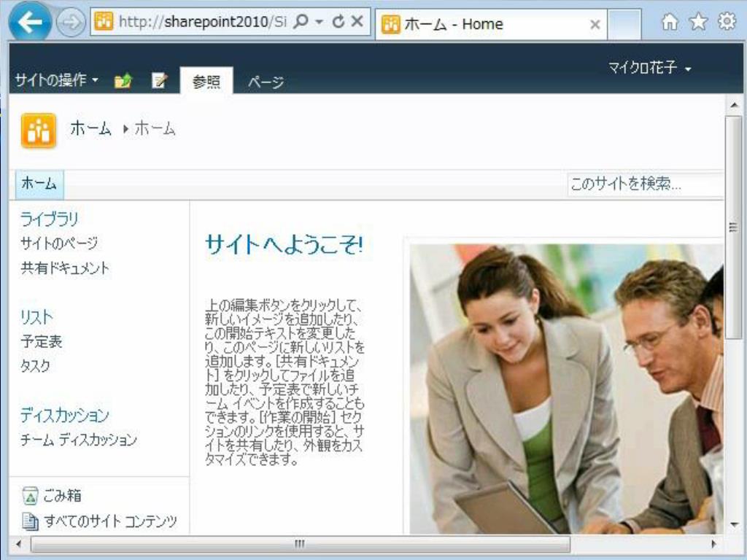Click the second ホーム breadcrumb entry

pyautogui.click(x=155, y=128)
